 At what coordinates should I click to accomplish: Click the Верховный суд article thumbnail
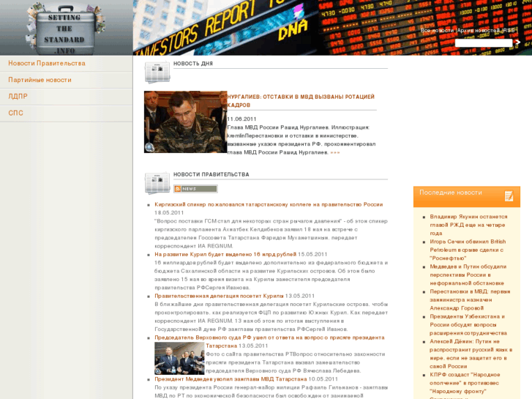179,358
